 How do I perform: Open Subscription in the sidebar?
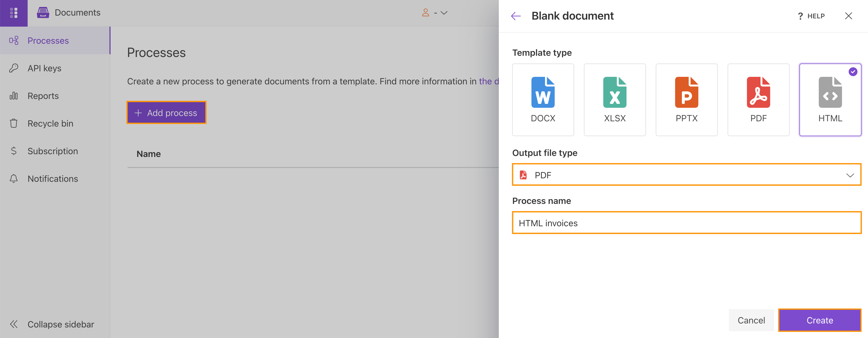click(x=55, y=151)
